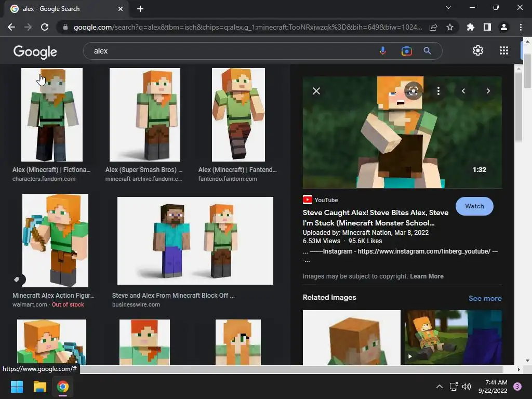Screen dimensions: 532x399
Task: Open Steve Caught Alex video title
Action: [376, 218]
